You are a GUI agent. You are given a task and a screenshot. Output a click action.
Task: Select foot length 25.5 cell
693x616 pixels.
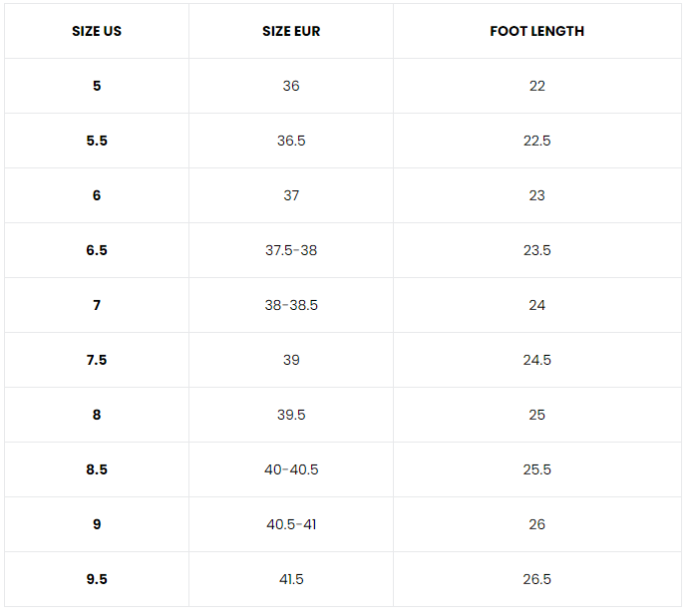pyautogui.click(x=536, y=469)
